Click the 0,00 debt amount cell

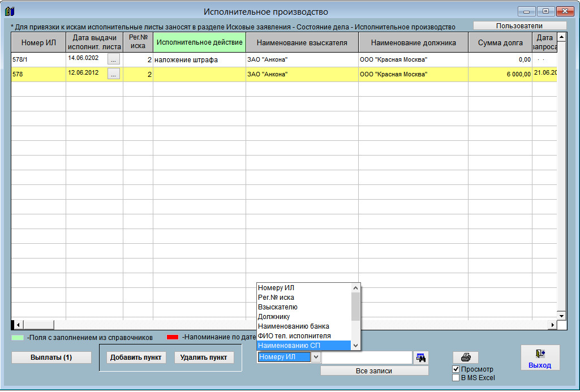(500, 59)
